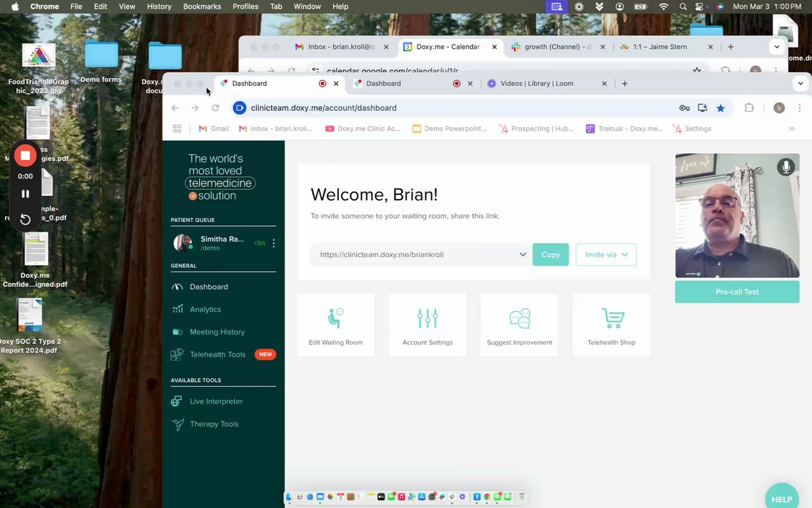Open the Telehealth Shop card
The image size is (812, 508).
click(611, 324)
